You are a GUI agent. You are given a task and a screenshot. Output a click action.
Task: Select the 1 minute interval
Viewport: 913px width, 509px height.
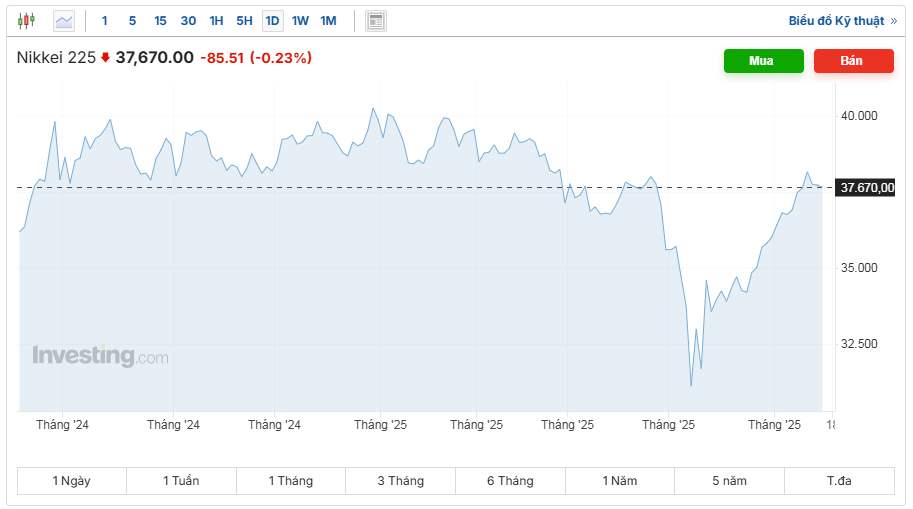pos(105,20)
